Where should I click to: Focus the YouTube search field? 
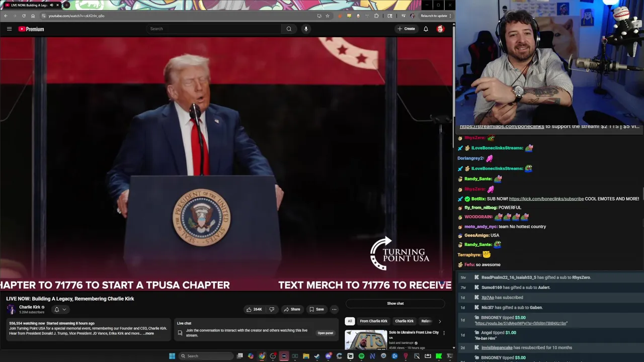tap(214, 29)
